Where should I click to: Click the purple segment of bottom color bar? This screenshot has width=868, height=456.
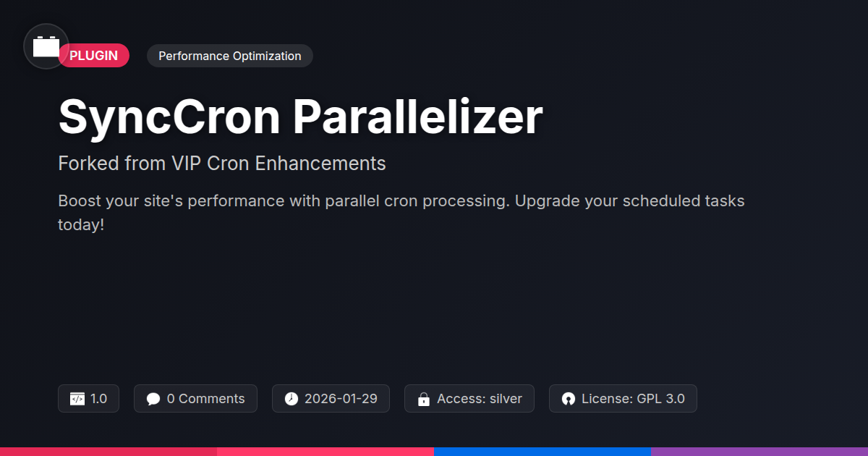click(759, 451)
